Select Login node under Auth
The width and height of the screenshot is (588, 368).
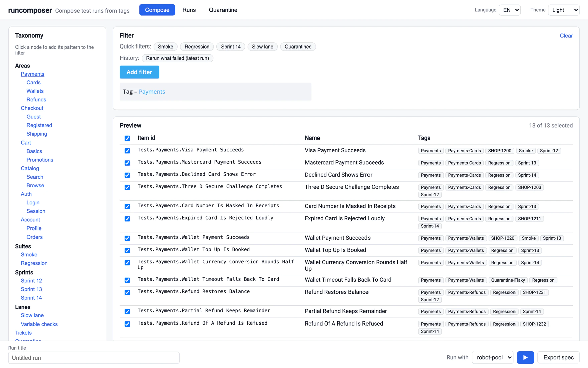click(33, 203)
